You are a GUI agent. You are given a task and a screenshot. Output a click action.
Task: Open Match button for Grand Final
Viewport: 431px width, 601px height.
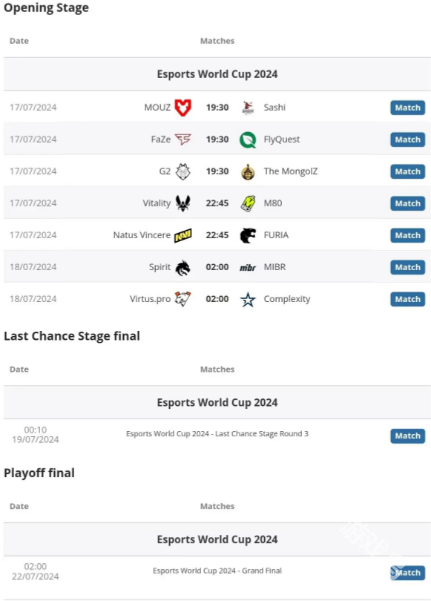point(408,573)
